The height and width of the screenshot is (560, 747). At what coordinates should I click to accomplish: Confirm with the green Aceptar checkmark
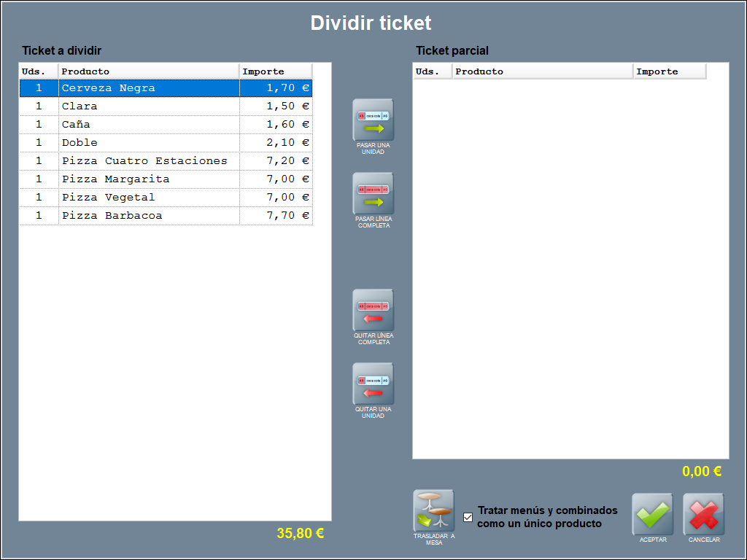(652, 514)
